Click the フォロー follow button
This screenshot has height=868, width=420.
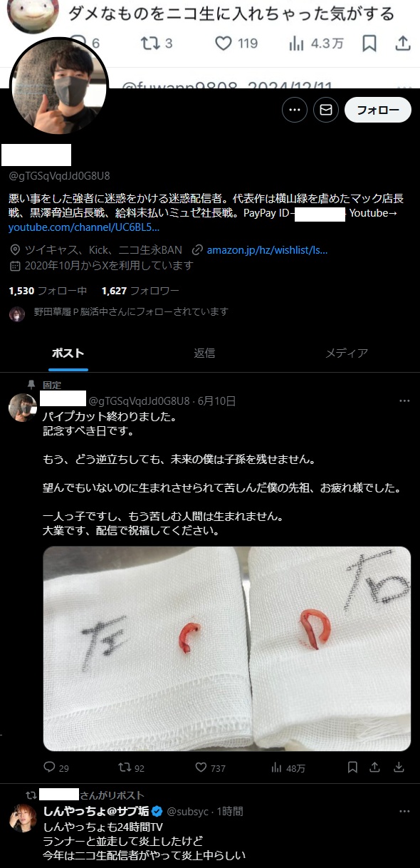(x=378, y=110)
